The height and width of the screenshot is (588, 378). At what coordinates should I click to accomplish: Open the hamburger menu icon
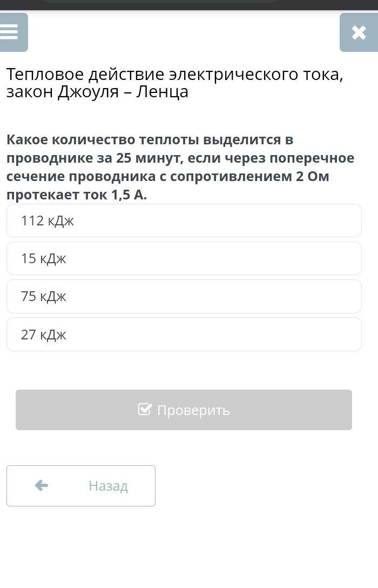(10, 32)
